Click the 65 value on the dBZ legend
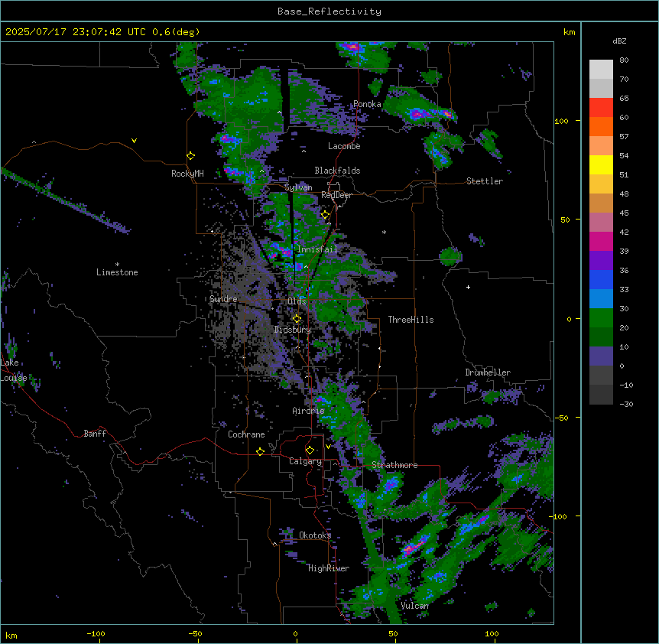Viewport: 659px width, 644px height. point(624,99)
